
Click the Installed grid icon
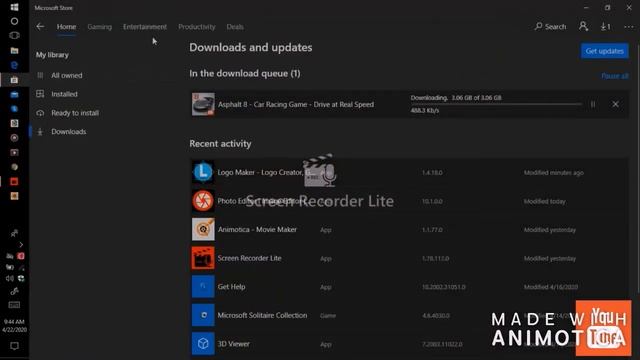pos(40,94)
